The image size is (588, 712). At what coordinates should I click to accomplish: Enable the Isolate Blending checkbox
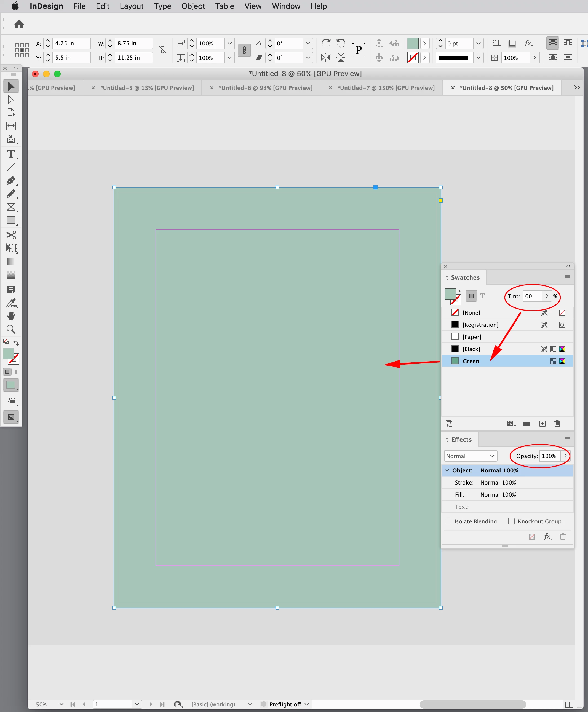tap(448, 521)
